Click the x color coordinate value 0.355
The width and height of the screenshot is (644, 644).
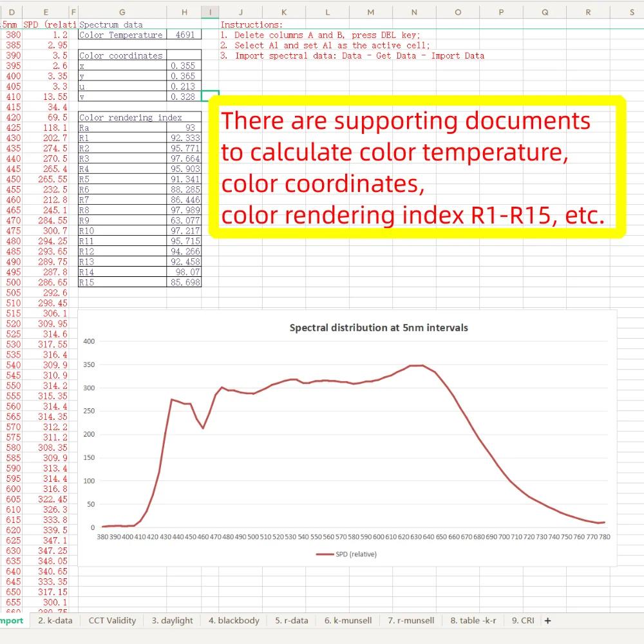coord(184,66)
